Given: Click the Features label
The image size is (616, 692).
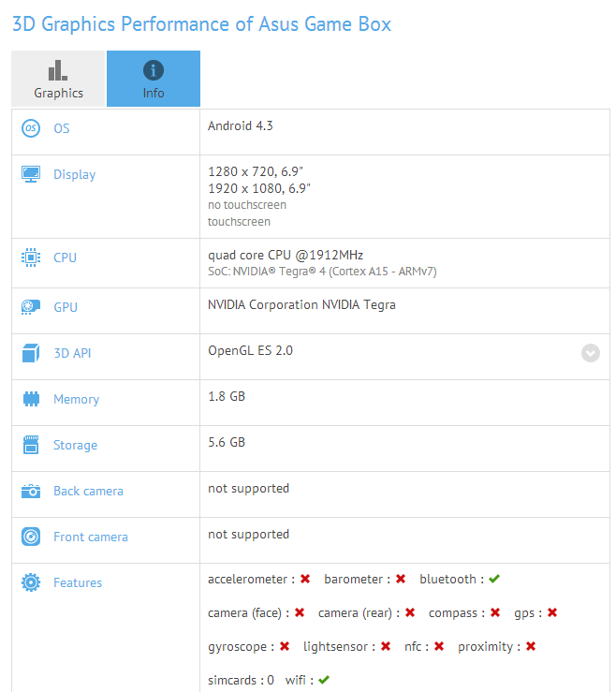Looking at the screenshot, I should pyautogui.click(x=78, y=582).
